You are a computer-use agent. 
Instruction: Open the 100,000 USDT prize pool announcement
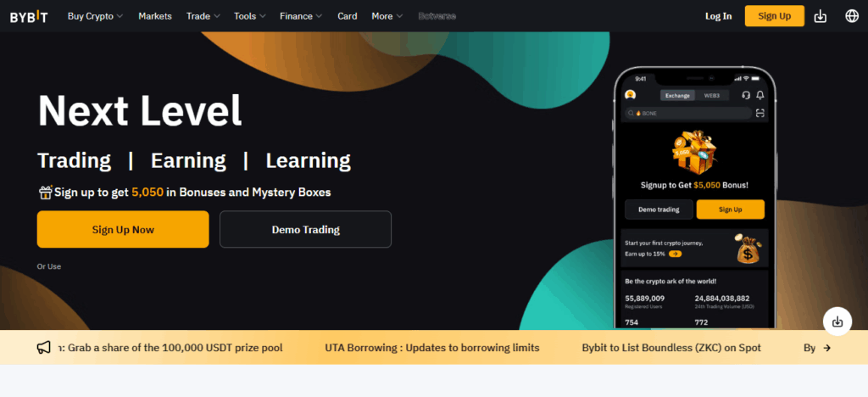click(x=171, y=348)
